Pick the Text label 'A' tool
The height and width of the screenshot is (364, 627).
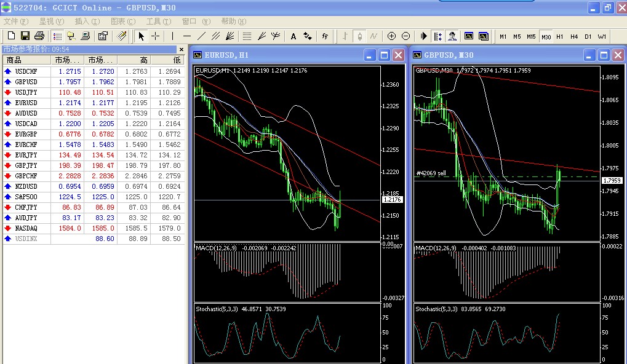click(x=294, y=36)
